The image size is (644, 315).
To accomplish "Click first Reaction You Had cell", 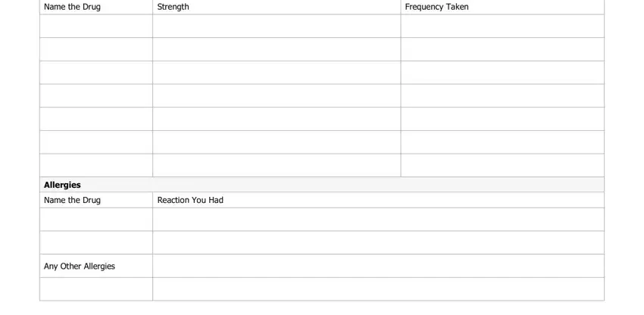I will point(378,220).
